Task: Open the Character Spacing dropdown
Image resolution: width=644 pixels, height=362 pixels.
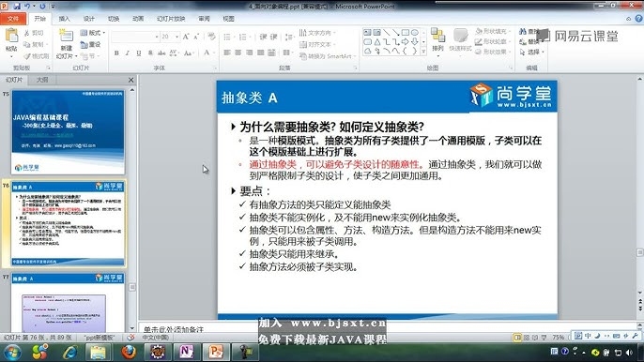Action: point(174,53)
